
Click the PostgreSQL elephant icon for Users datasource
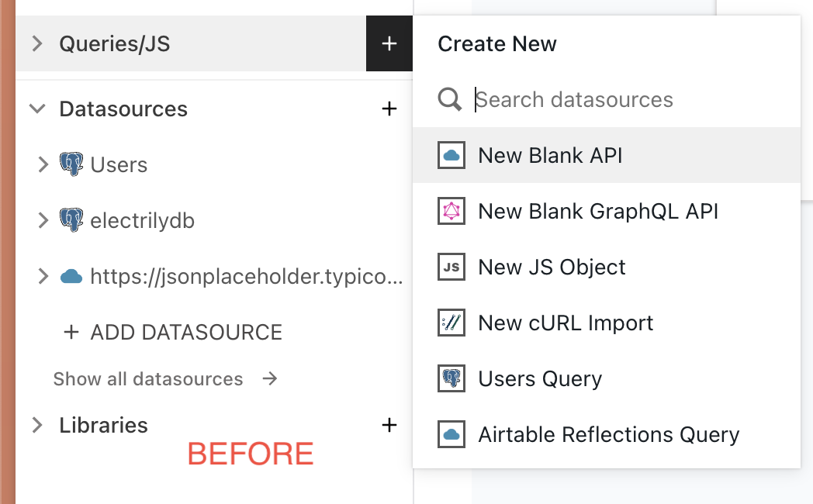[x=71, y=164]
